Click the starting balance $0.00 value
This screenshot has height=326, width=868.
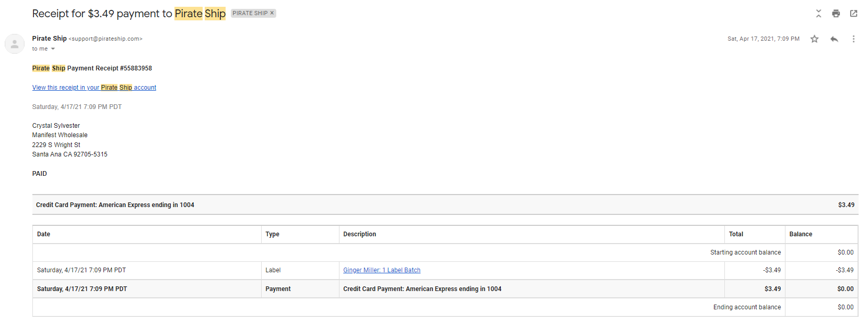coord(846,252)
